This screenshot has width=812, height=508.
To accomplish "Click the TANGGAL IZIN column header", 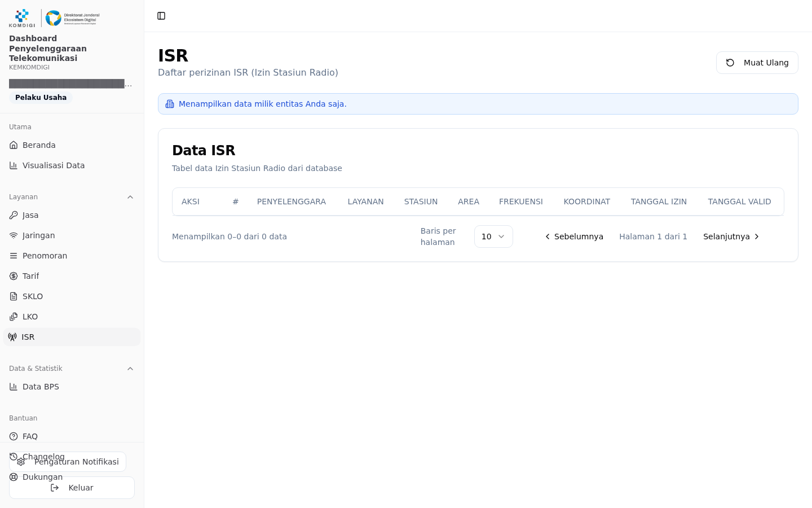I will (x=659, y=202).
